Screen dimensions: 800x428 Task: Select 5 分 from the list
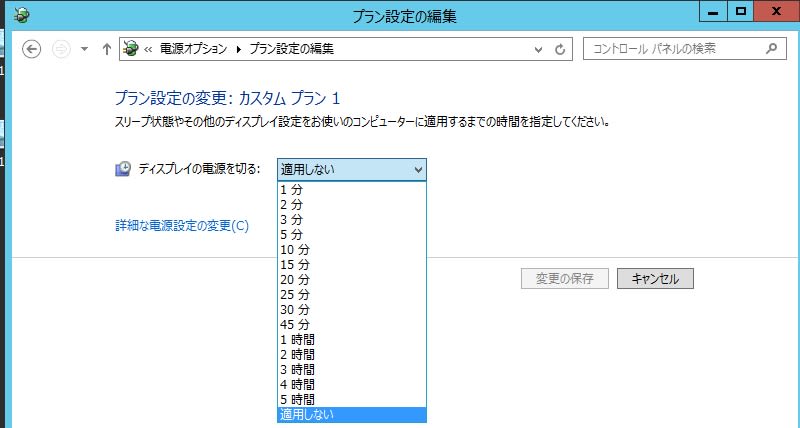coord(352,235)
